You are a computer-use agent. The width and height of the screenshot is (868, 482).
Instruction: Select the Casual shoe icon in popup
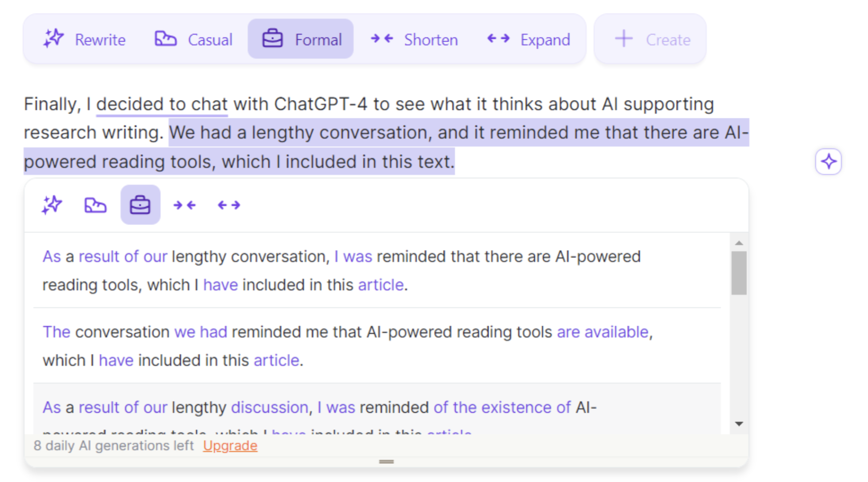click(x=96, y=205)
